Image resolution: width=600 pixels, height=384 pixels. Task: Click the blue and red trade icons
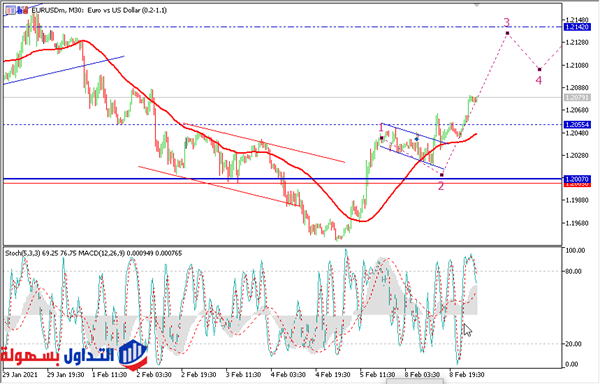[x=23, y=10]
